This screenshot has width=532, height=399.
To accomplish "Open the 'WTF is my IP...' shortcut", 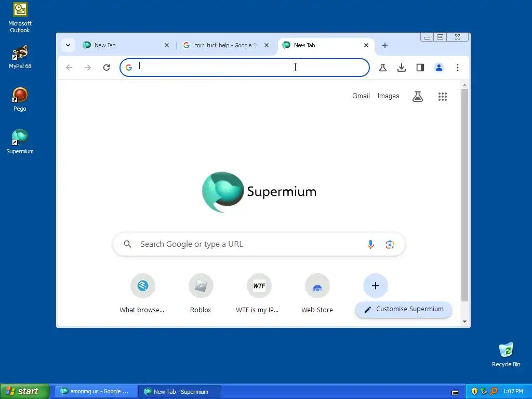I will tap(259, 294).
